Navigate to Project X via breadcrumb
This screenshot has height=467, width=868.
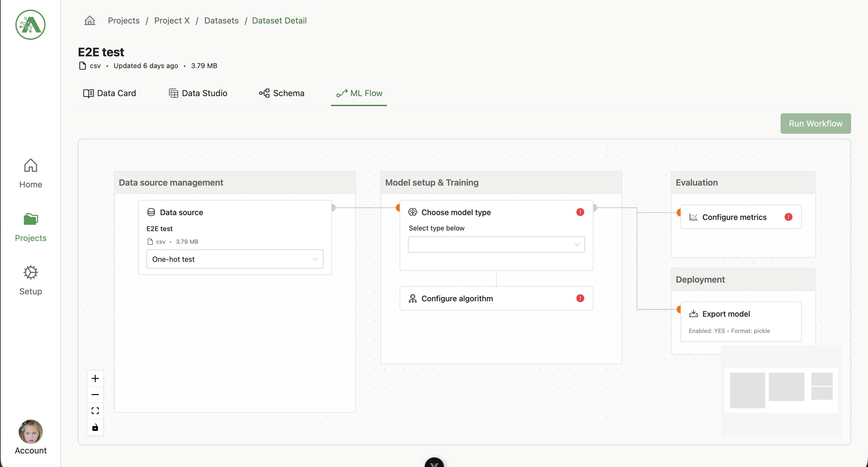(x=171, y=20)
